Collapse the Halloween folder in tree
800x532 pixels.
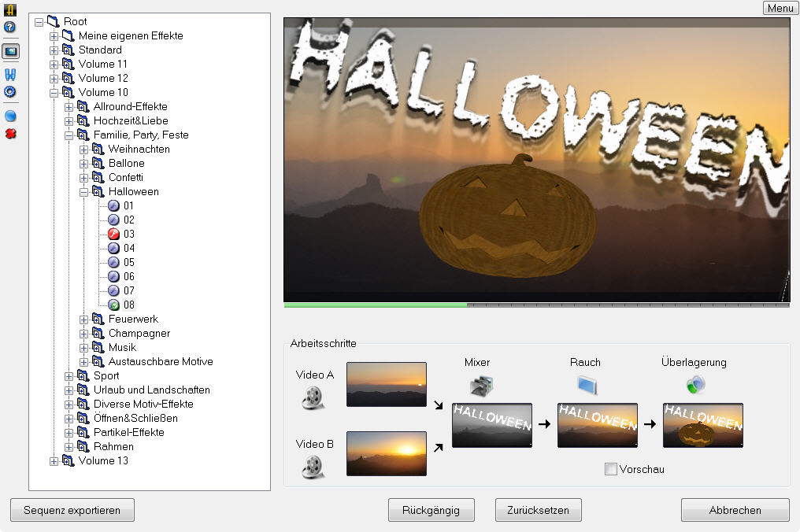84,191
